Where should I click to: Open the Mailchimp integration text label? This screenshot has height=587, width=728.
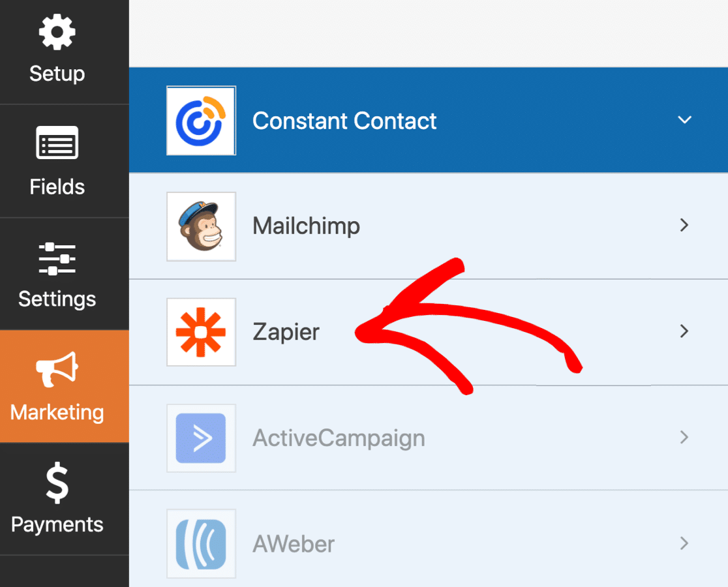click(306, 226)
